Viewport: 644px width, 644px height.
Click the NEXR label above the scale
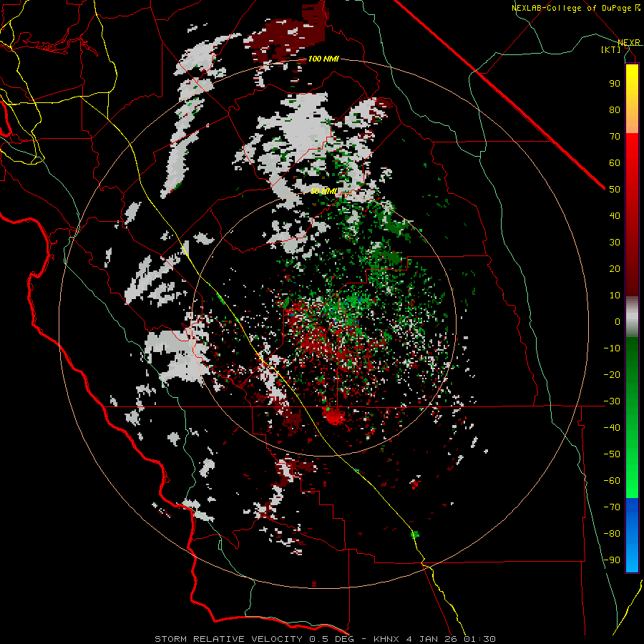click(x=629, y=43)
